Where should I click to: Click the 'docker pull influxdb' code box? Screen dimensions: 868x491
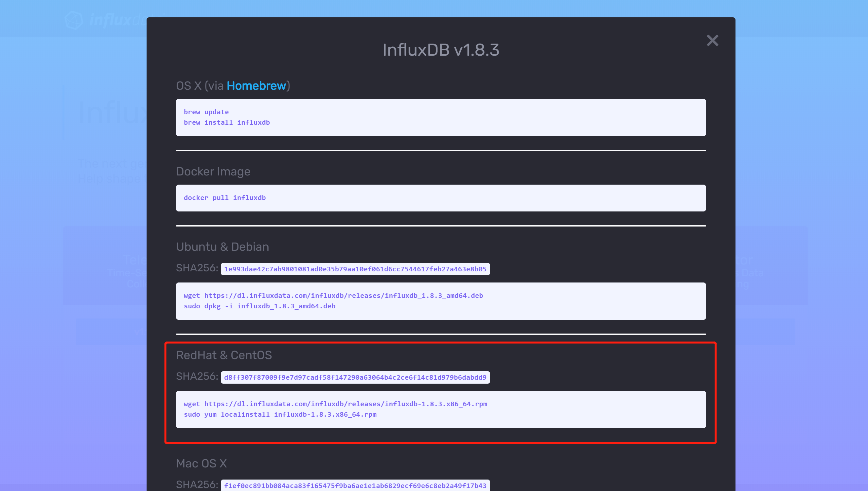224,198
